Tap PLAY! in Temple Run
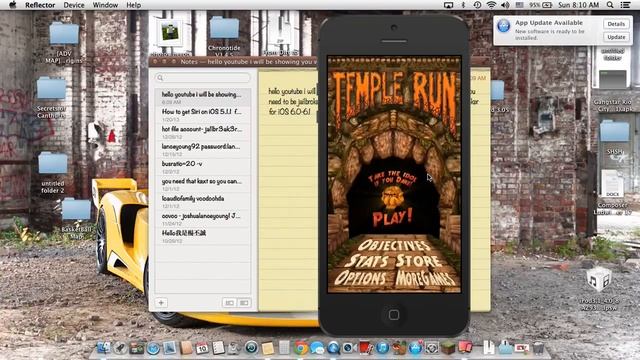 392,218
